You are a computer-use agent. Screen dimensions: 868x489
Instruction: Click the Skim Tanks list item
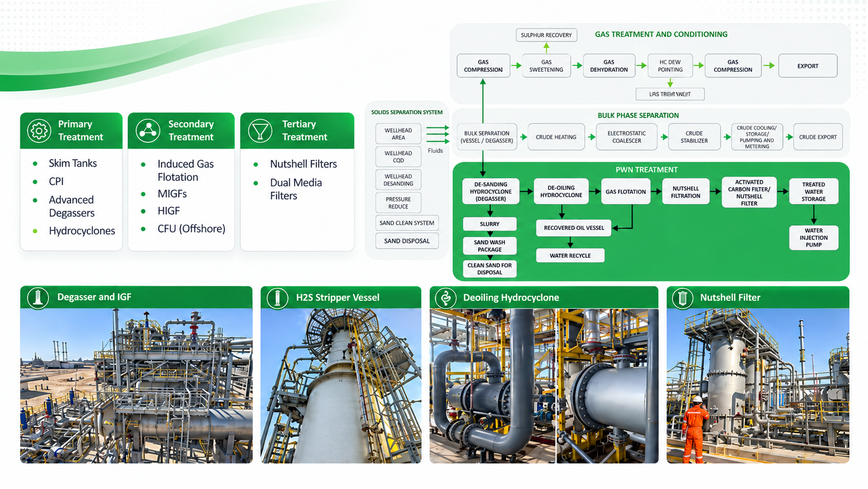pyautogui.click(x=73, y=163)
